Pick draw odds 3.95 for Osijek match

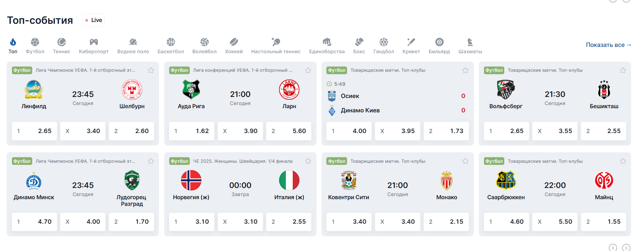(x=397, y=131)
